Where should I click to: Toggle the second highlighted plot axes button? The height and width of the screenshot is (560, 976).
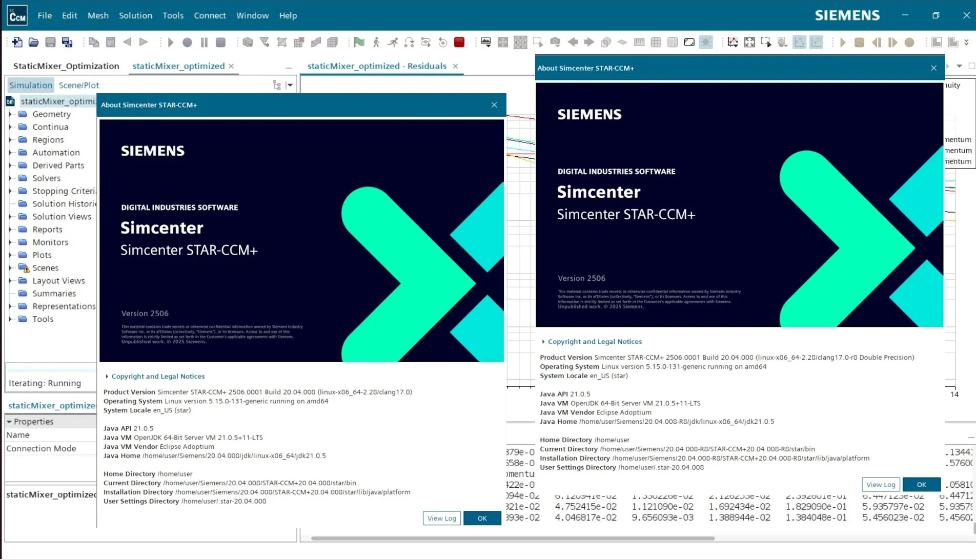click(816, 43)
